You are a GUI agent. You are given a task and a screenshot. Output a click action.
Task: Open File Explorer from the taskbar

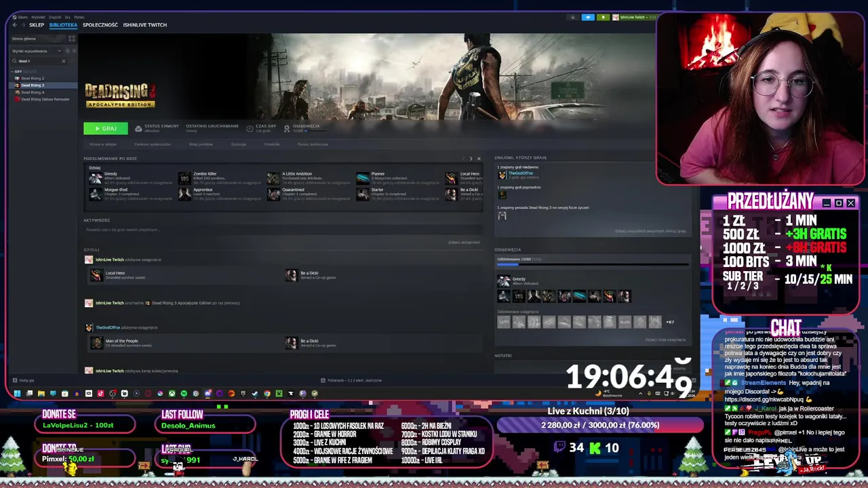tap(41, 393)
